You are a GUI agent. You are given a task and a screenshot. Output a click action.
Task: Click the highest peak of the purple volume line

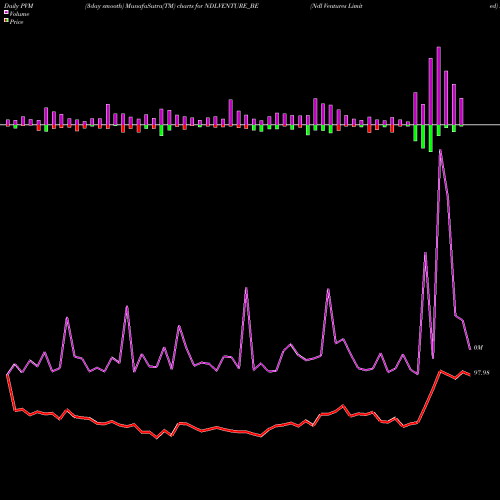(440, 151)
